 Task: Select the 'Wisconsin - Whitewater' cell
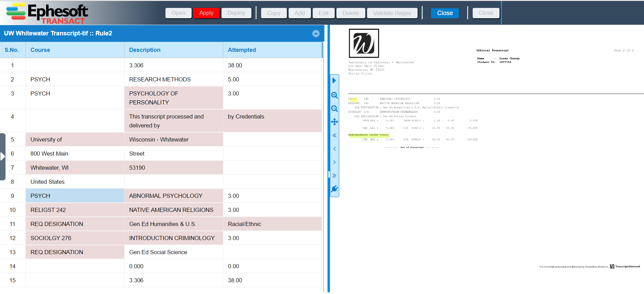pos(174,139)
